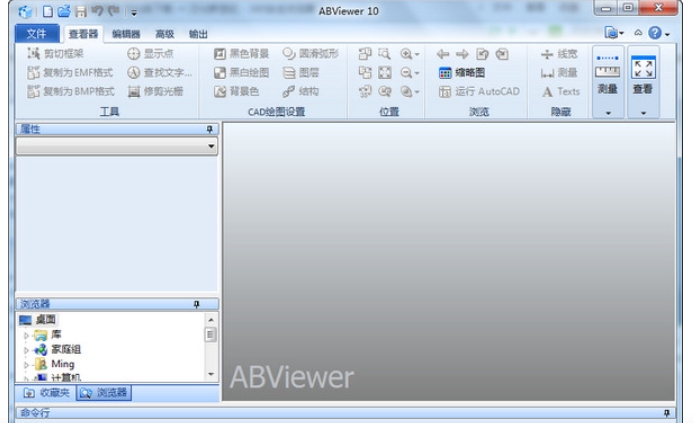Select the 剪切框架 clip frame tool
The width and height of the screenshot is (694, 423).
click(x=55, y=54)
